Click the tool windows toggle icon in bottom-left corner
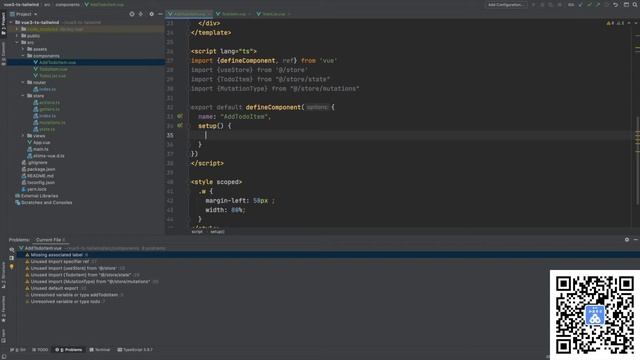This screenshot has height=360, width=640. point(3,357)
